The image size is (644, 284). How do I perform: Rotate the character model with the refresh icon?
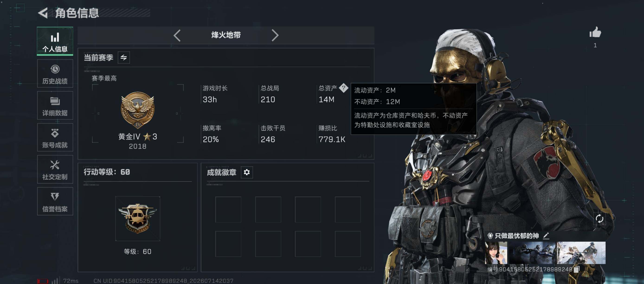click(599, 219)
